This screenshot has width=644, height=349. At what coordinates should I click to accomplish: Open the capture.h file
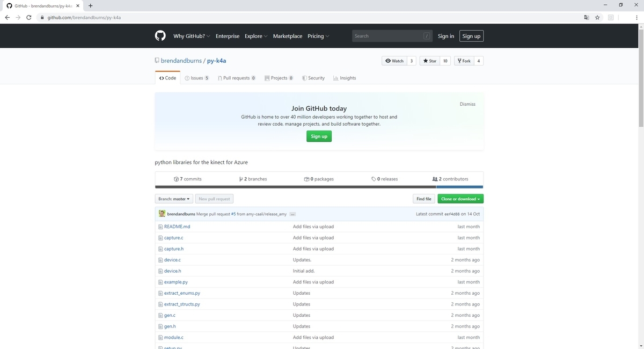tap(174, 249)
